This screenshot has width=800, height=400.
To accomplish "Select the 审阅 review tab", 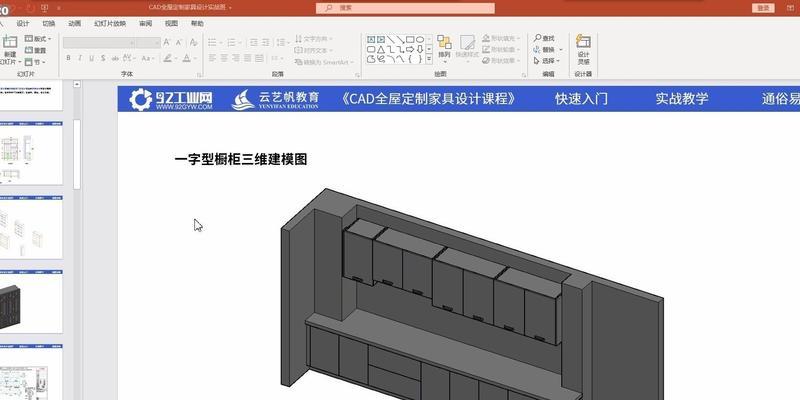I will coord(145,23).
